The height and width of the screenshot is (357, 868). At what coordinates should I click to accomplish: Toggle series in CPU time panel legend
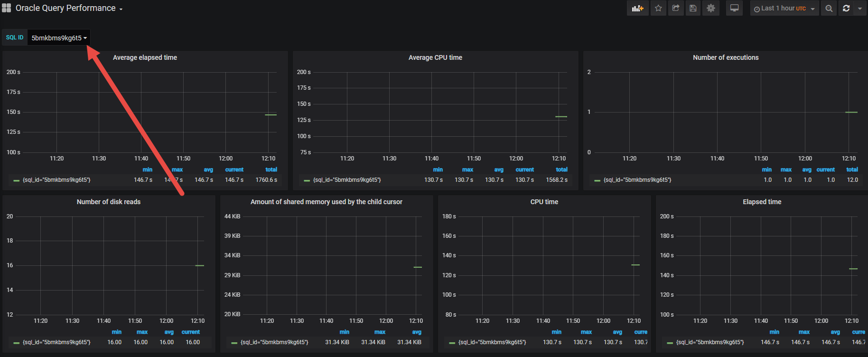click(x=492, y=342)
